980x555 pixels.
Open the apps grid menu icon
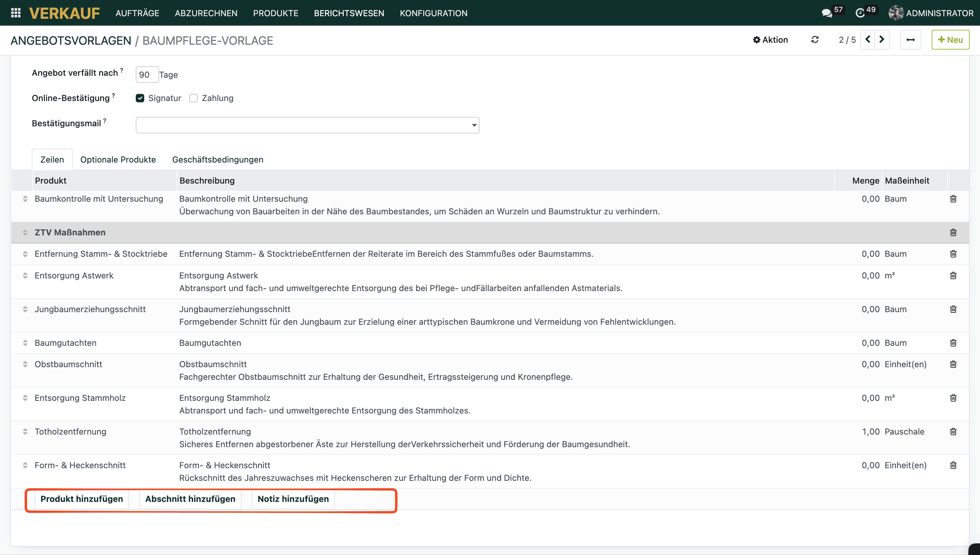point(16,13)
